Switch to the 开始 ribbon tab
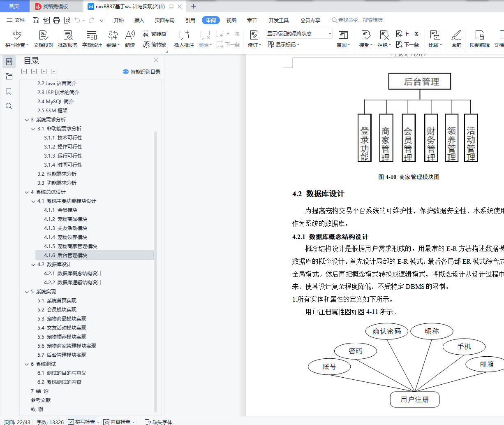Screen dimensions: 504x425 pos(119,20)
